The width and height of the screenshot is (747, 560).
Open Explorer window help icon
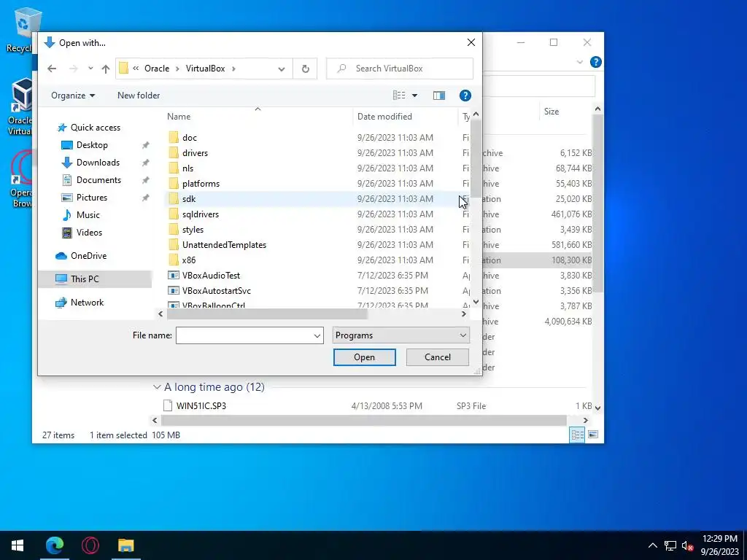click(595, 62)
